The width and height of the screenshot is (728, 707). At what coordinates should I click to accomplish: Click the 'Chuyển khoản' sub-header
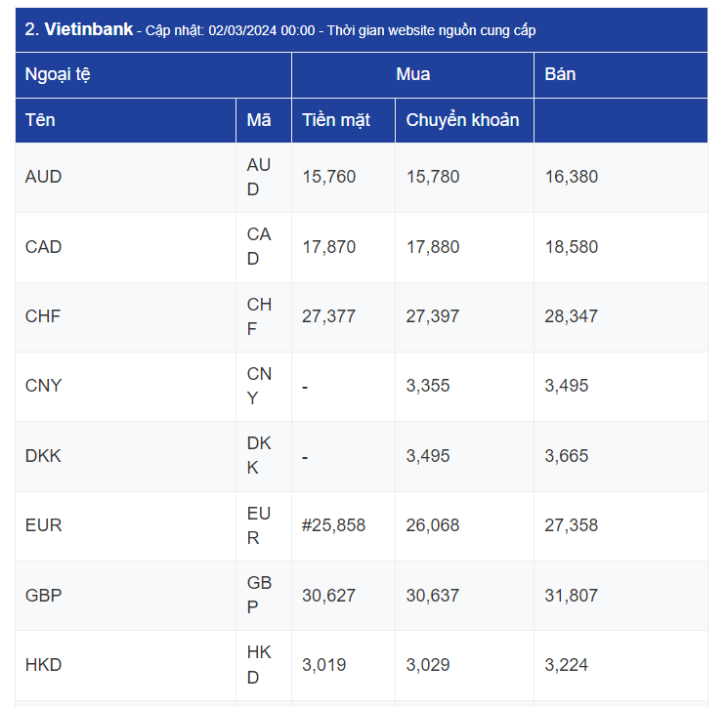[462, 120]
